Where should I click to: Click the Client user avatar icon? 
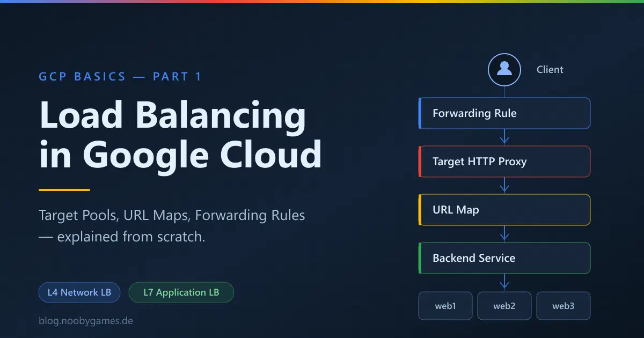[x=504, y=70]
